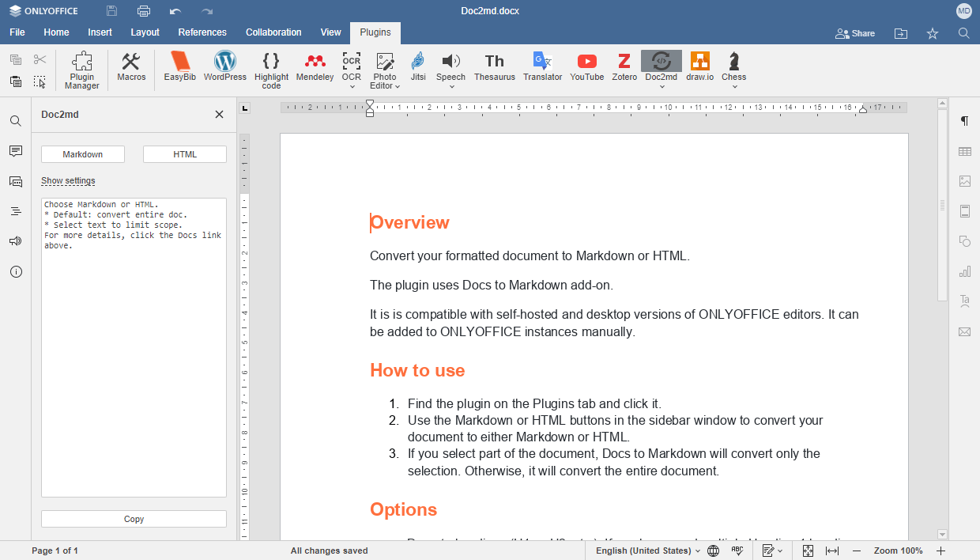Viewport: 980px width, 560px height.
Task: Click the search magnifier in the tab bar
Action: click(964, 33)
